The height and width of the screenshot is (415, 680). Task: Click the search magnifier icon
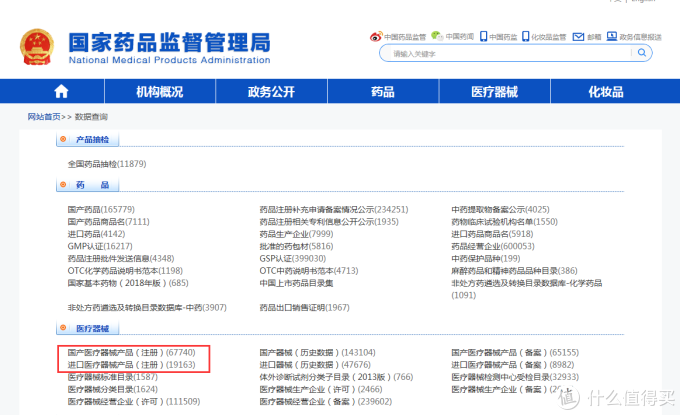(x=642, y=53)
